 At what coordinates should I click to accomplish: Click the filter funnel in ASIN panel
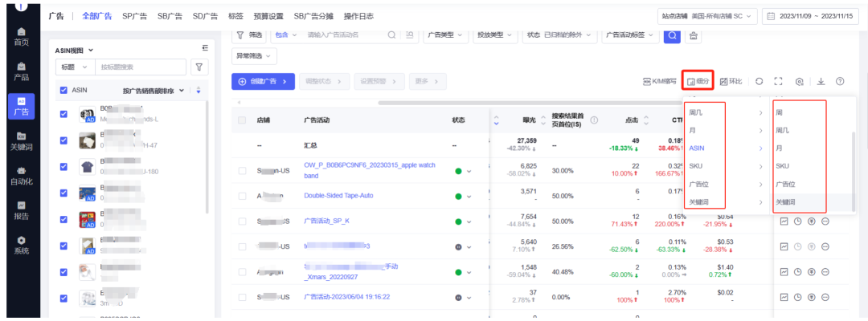tap(198, 67)
